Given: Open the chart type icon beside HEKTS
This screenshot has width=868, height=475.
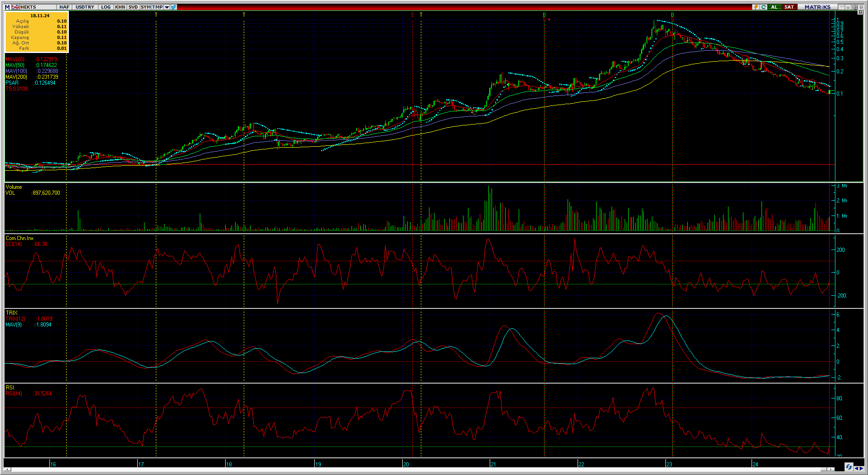Looking at the screenshot, I should (15, 7).
